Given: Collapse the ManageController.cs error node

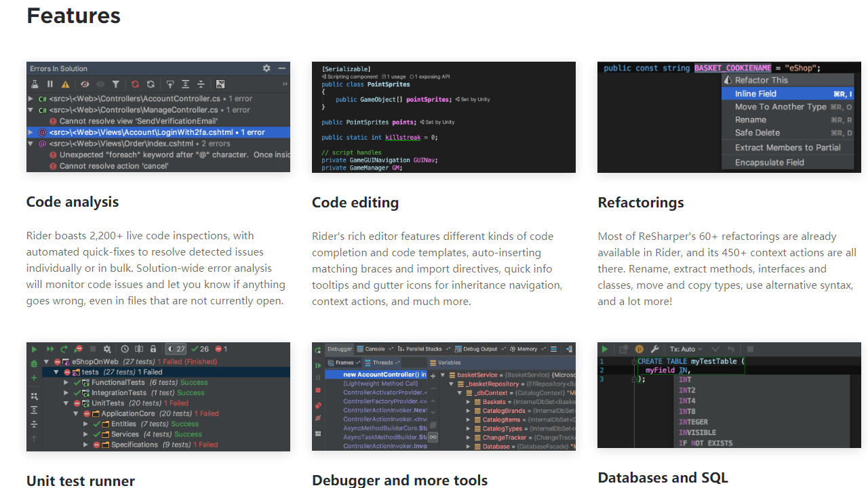Looking at the screenshot, I should click(31, 110).
